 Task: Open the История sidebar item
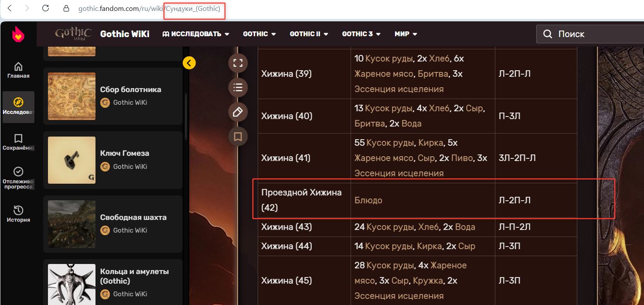(x=18, y=214)
